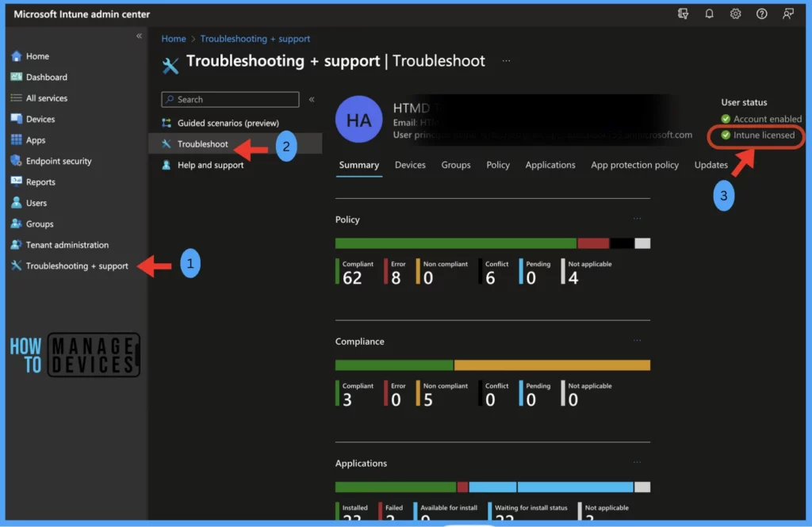Open the settings gear icon

735,14
